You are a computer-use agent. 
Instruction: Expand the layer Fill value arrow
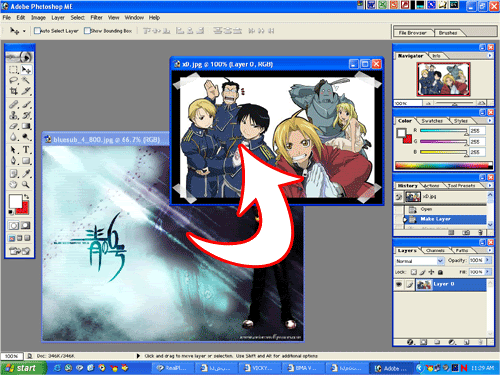click(x=488, y=272)
